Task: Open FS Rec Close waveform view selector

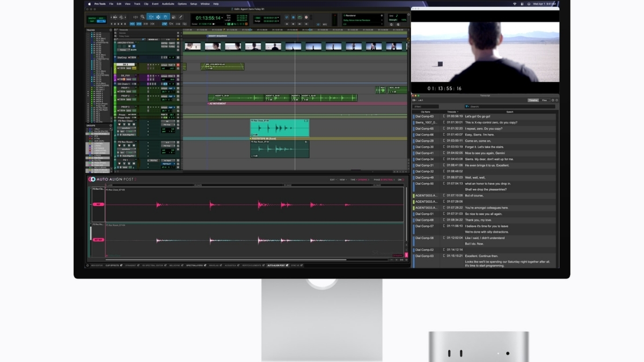Action: click(x=127, y=128)
